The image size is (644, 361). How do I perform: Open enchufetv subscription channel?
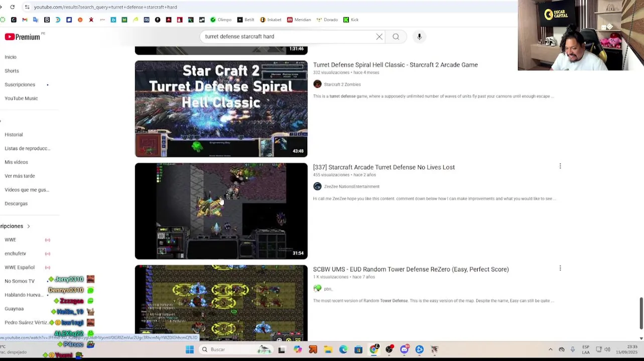click(x=15, y=254)
